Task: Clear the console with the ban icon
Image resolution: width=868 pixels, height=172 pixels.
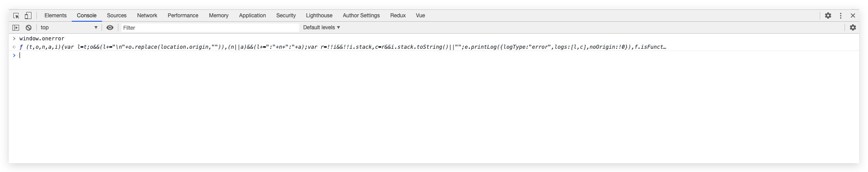Action: pyautogui.click(x=28, y=27)
